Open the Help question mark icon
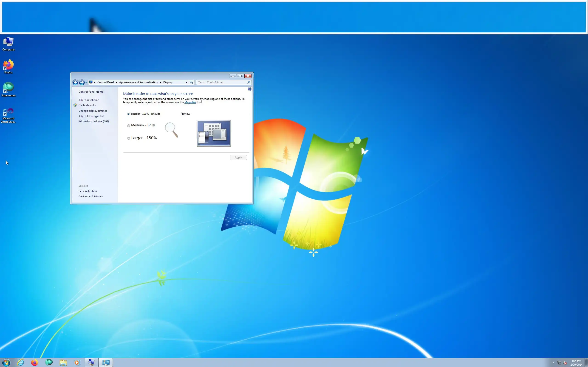Viewport: 588px width, 367px height. [249, 89]
